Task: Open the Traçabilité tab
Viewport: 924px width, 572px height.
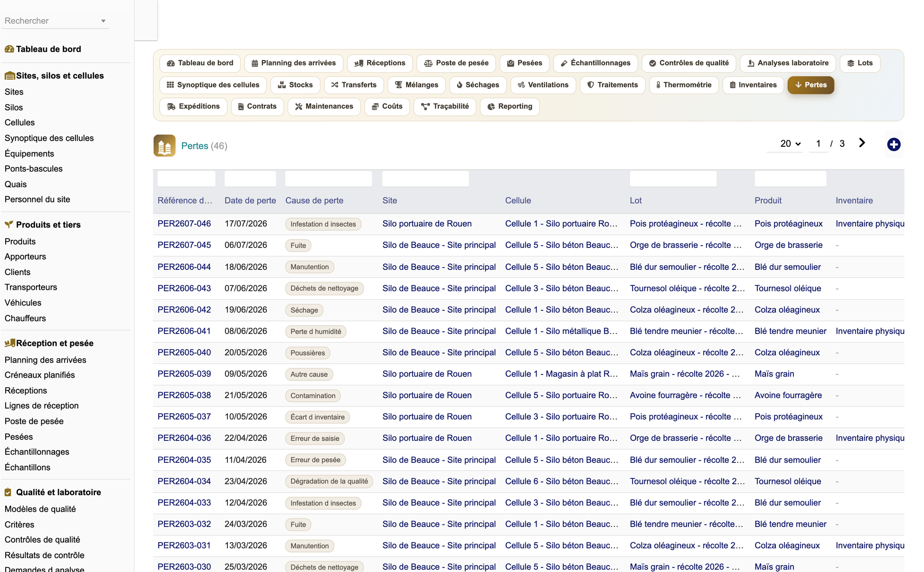Action: 445,106
